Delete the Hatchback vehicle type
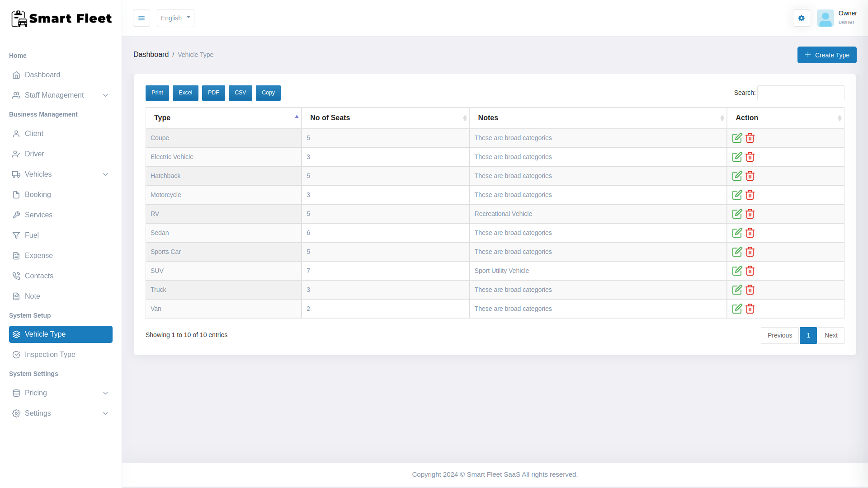This screenshot has height=488, width=868. coord(750,176)
